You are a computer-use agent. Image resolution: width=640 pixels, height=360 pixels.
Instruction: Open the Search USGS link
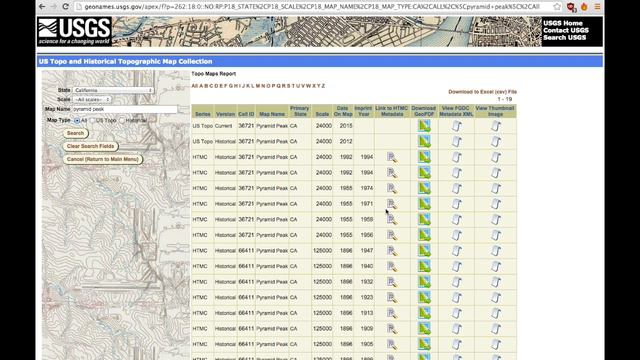point(564,38)
